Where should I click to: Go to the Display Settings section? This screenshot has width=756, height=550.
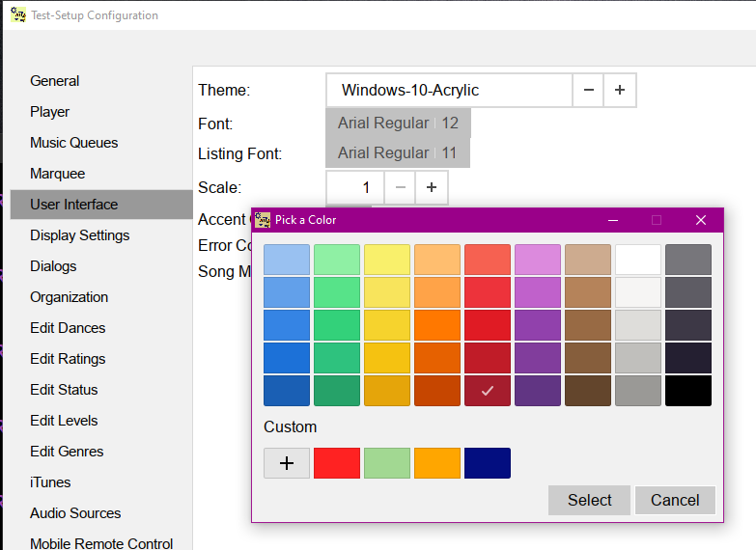79,235
